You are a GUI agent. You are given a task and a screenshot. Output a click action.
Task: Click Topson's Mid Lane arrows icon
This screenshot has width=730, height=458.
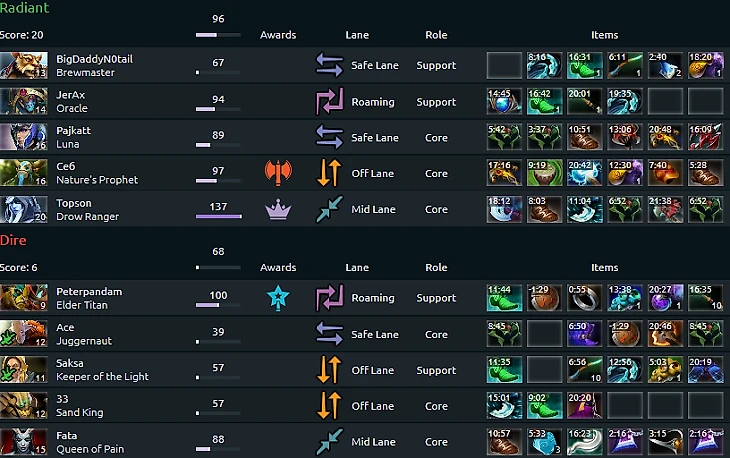tap(329, 209)
